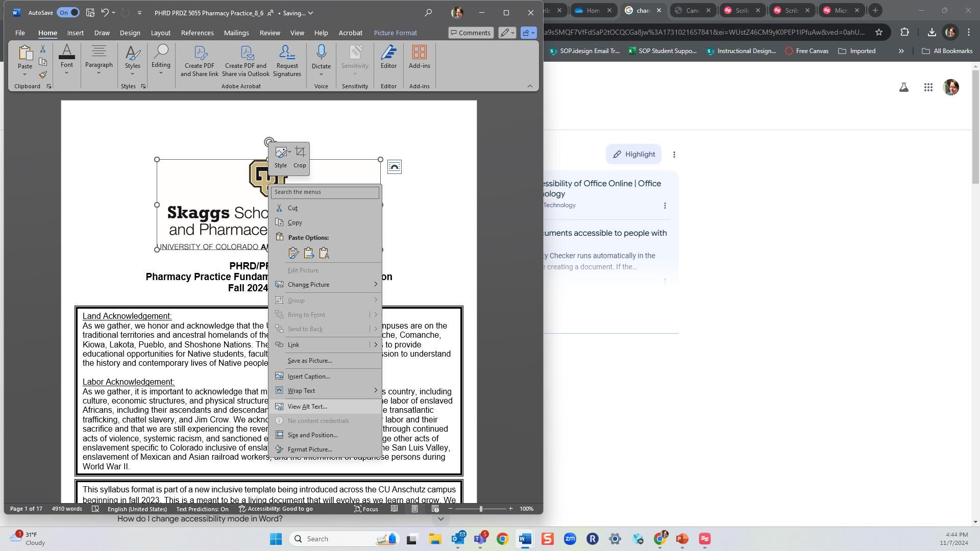Click Create PDF and Share link
This screenshot has width=980, height=551.
click(x=200, y=61)
